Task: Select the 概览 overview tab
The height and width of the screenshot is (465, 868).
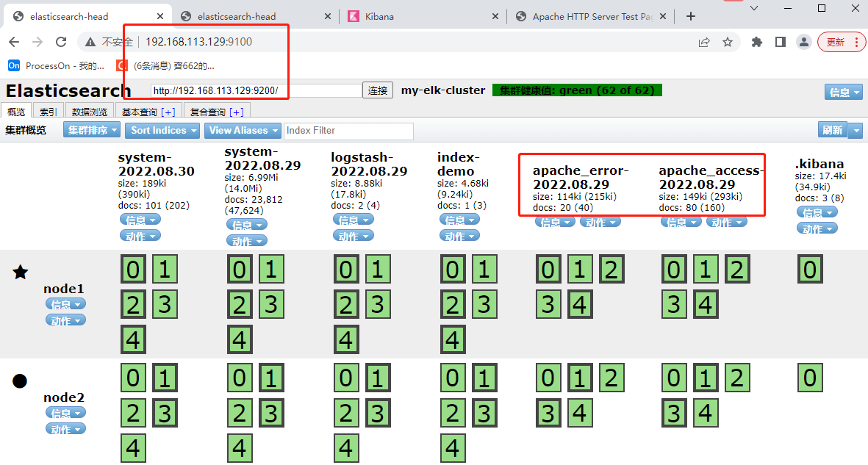Action: (16, 112)
